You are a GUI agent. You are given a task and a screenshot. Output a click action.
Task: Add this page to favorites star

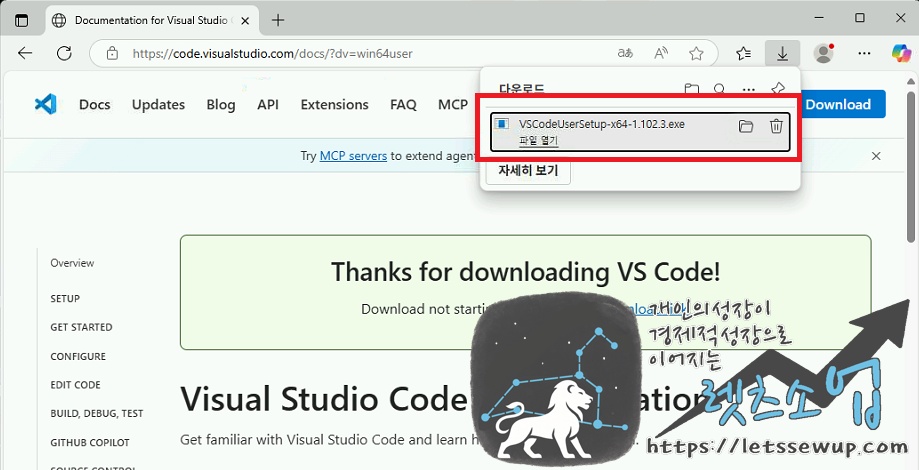click(696, 54)
